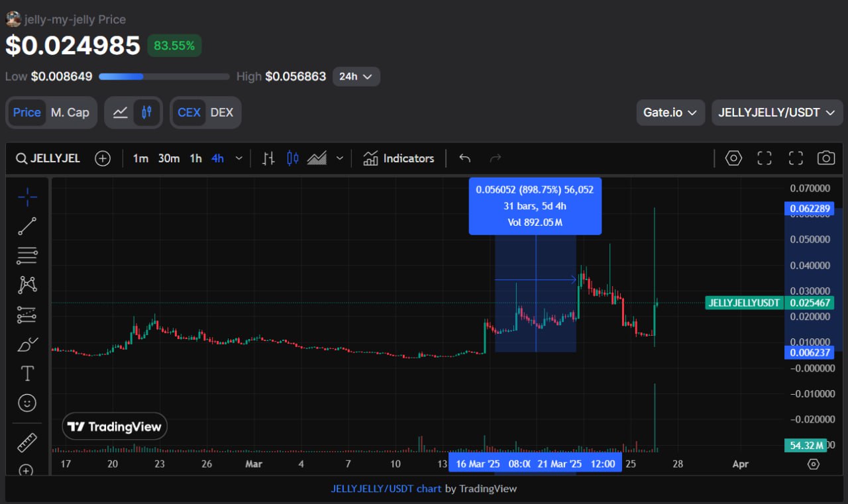848x504 pixels.
Task: Click the 21 Mar '25 date label
Action: pyautogui.click(x=559, y=464)
